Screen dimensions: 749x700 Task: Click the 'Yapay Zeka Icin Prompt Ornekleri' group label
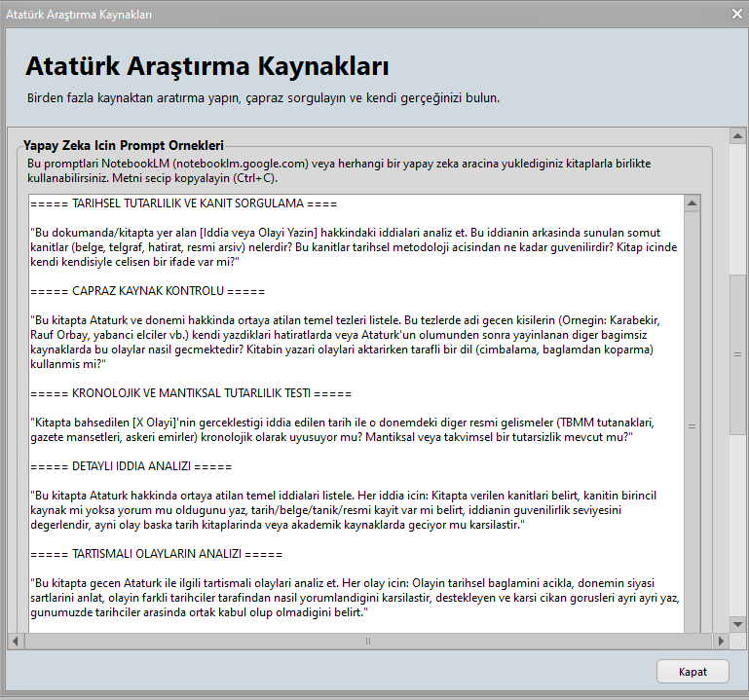(x=124, y=145)
